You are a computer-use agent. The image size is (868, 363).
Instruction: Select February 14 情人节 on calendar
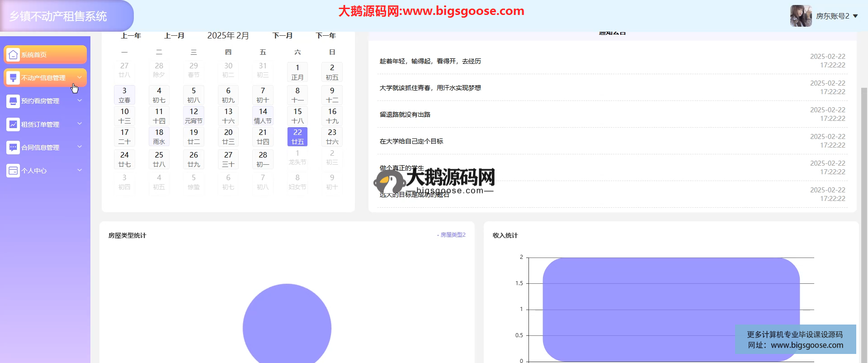click(263, 116)
